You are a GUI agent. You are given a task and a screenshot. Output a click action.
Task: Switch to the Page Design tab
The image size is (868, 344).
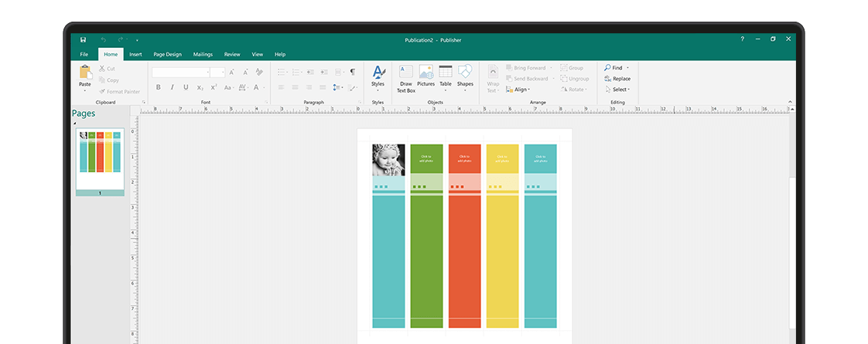point(167,54)
